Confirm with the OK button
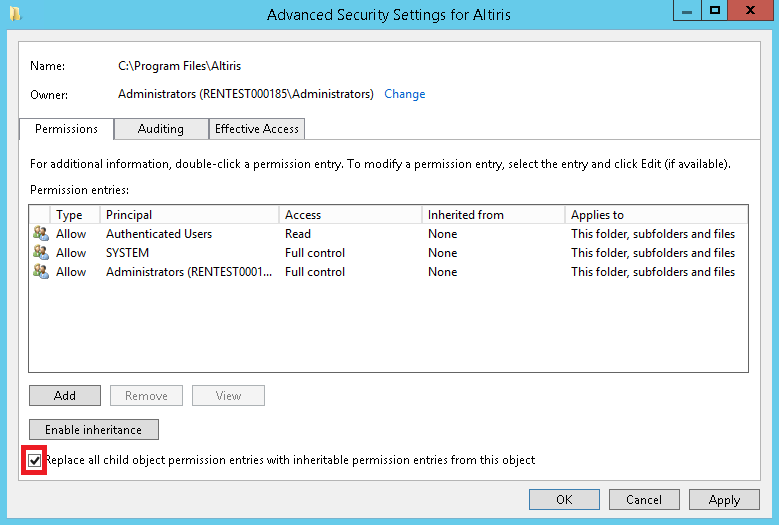 564,500
